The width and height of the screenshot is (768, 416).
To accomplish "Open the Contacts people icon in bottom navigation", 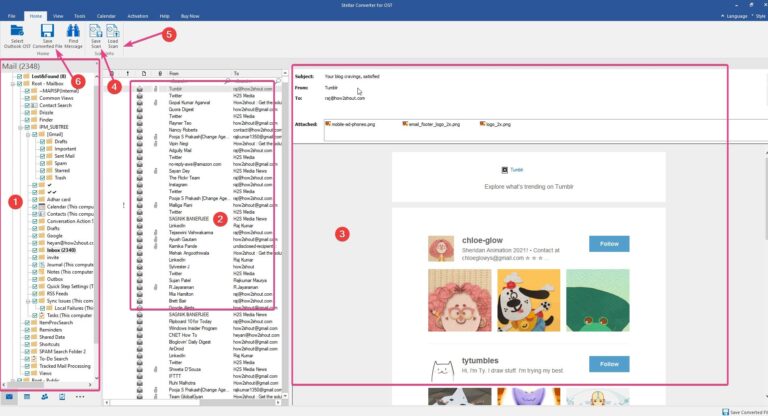I will point(45,396).
